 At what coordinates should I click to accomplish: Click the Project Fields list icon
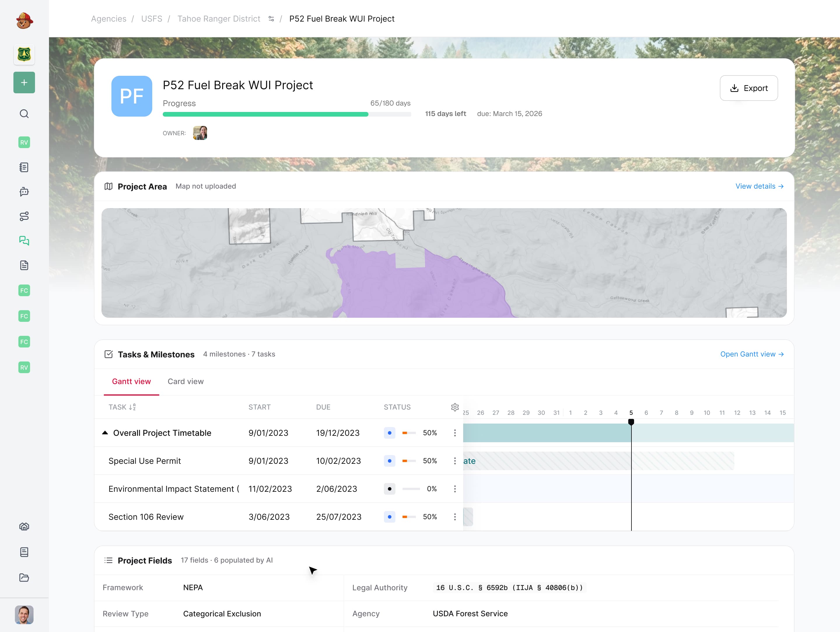pos(108,560)
